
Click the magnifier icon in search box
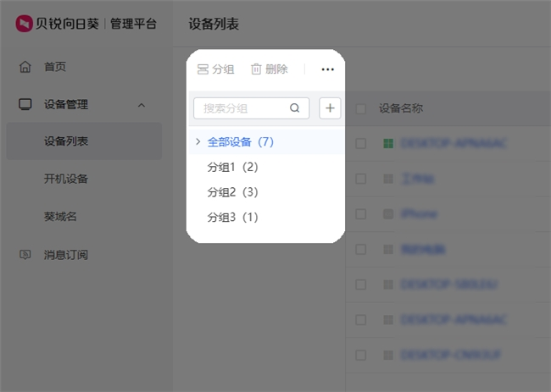(295, 108)
